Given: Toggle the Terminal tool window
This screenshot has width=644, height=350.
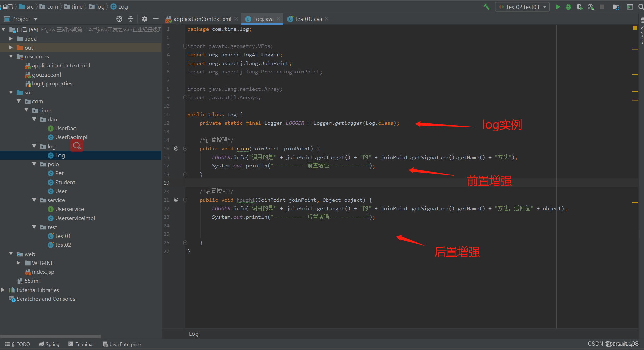Looking at the screenshot, I should [81, 344].
